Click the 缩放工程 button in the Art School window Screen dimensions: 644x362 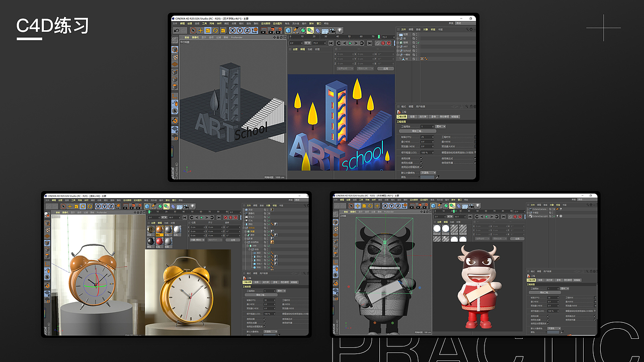click(418, 131)
